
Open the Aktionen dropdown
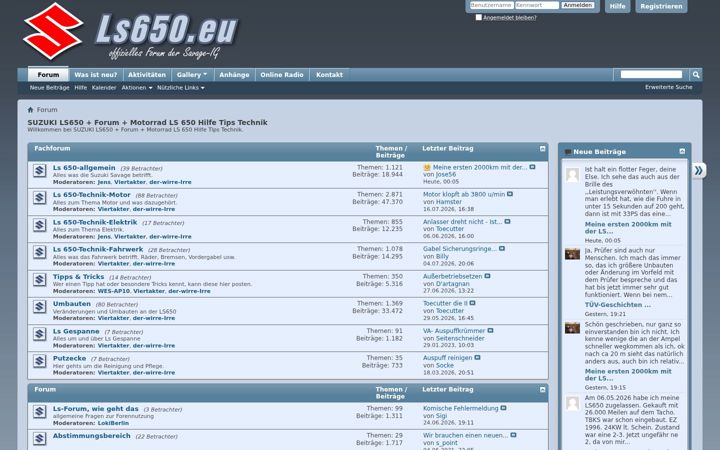click(x=137, y=88)
